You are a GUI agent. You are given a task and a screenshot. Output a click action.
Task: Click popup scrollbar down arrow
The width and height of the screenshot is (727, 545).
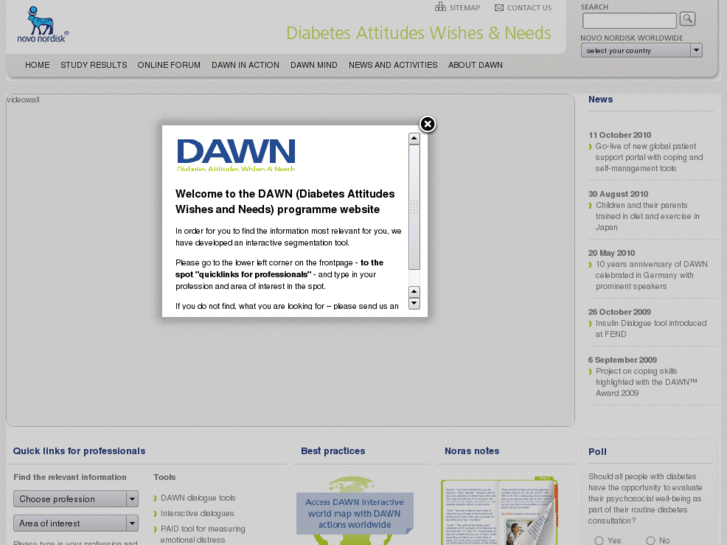click(x=414, y=303)
